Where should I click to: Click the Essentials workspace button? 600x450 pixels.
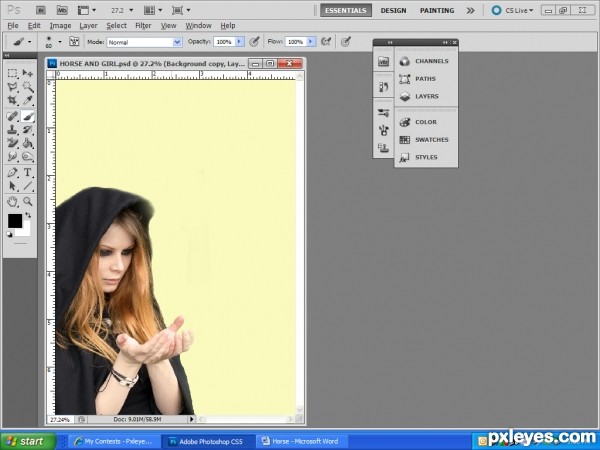click(x=346, y=10)
